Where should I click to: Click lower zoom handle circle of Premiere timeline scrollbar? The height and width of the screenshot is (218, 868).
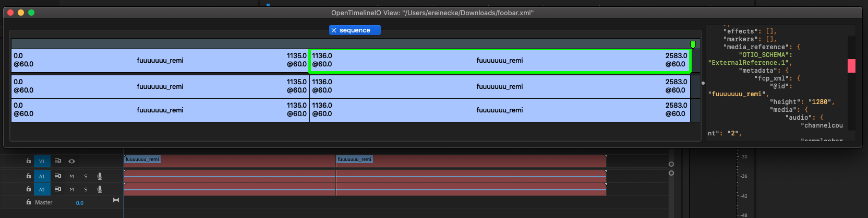671,173
